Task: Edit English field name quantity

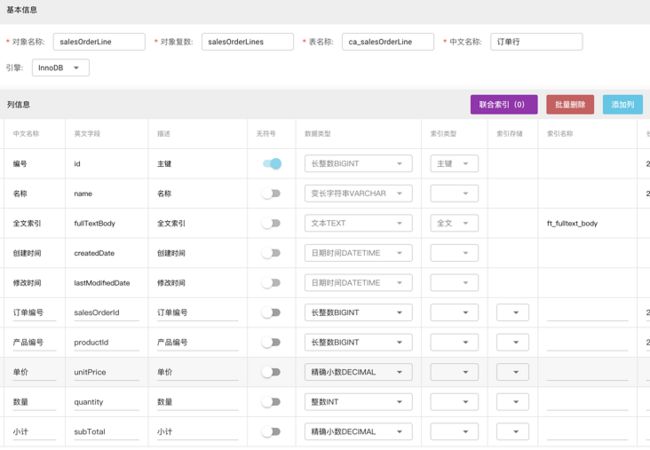Action: click(x=107, y=402)
